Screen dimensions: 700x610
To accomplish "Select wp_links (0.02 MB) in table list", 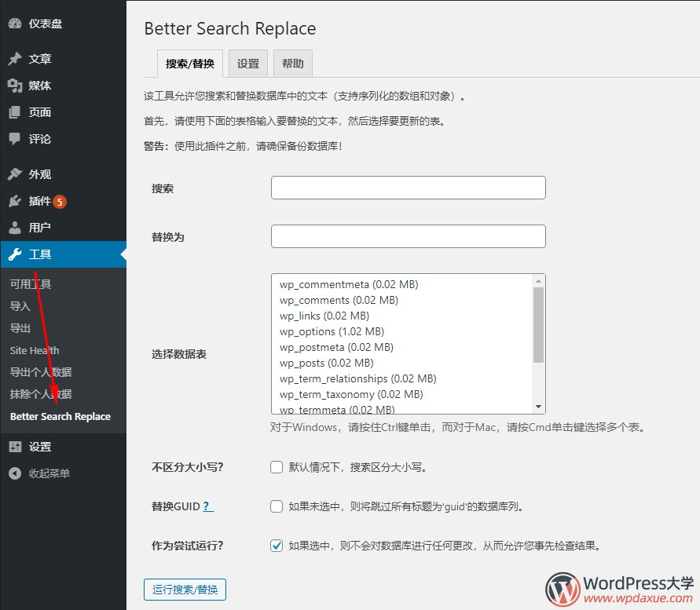I will tap(324, 316).
